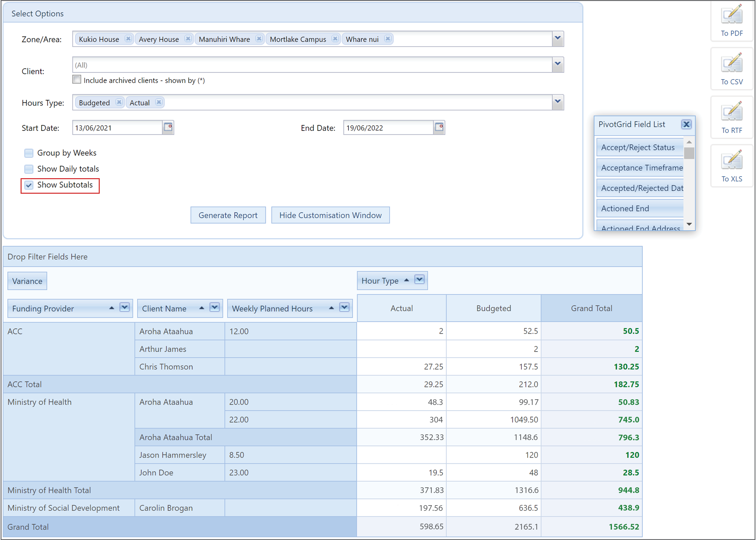
Task: Open the Client dropdown list
Action: [558, 64]
